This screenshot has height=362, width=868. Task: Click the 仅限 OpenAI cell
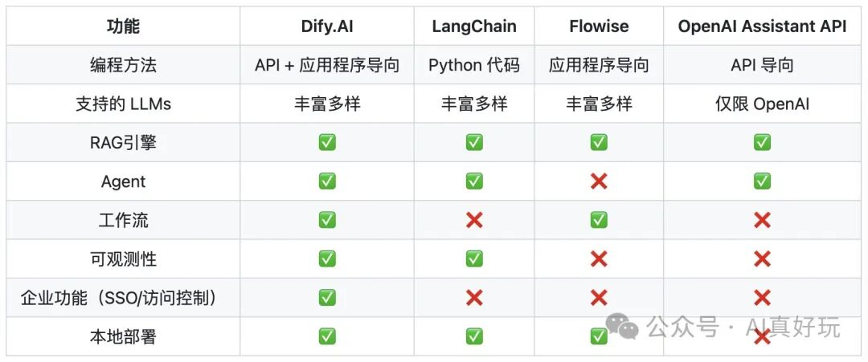pyautogui.click(x=762, y=104)
